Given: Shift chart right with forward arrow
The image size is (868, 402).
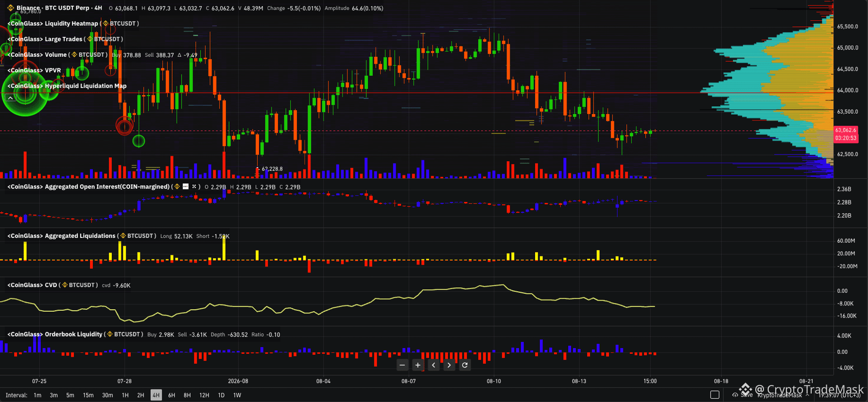Looking at the screenshot, I should (x=449, y=365).
